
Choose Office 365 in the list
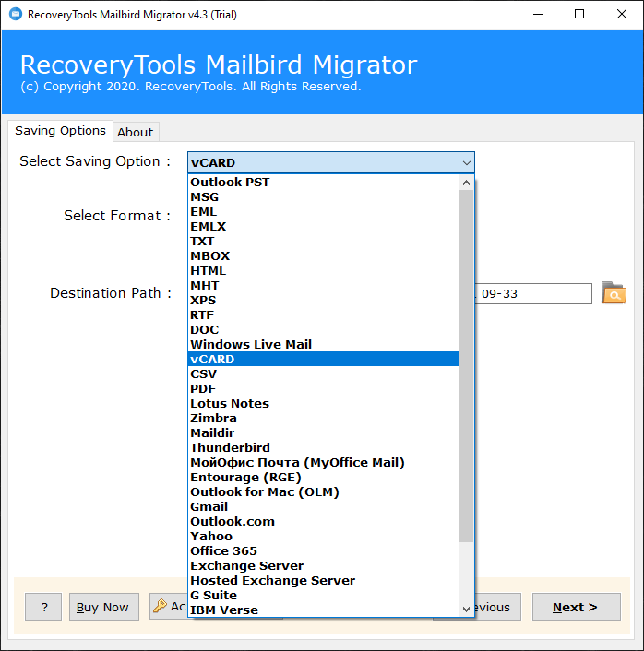coord(323,550)
